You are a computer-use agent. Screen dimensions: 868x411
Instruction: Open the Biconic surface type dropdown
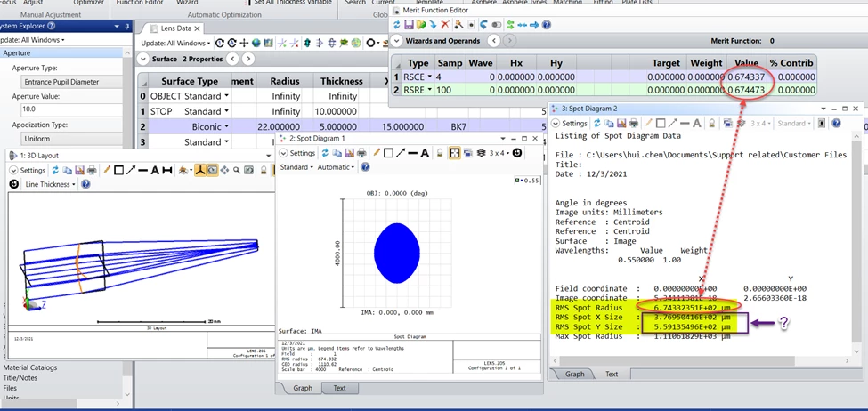coord(226,126)
